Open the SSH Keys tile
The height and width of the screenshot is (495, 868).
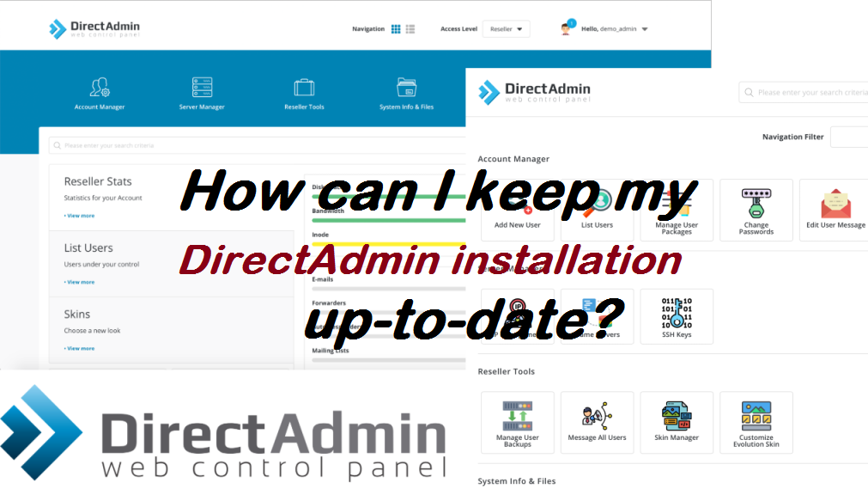pos(677,316)
